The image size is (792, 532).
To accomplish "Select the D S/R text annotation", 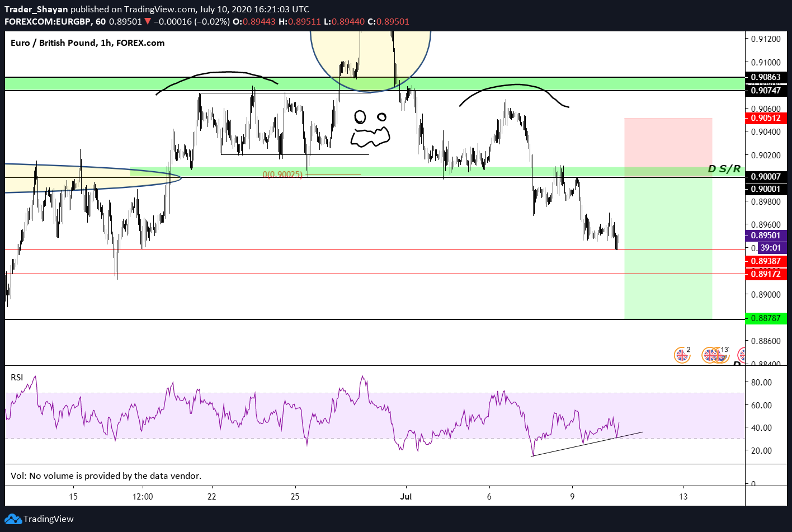I will click(724, 169).
